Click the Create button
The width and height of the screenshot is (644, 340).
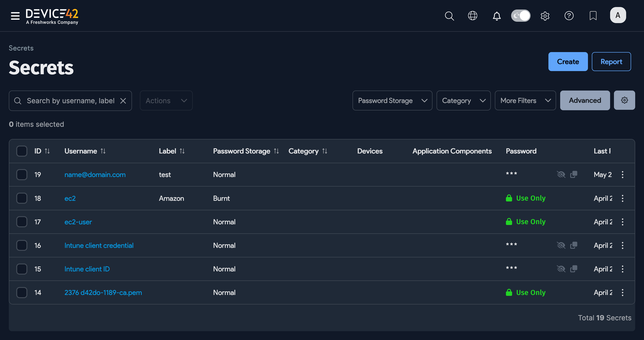point(568,62)
